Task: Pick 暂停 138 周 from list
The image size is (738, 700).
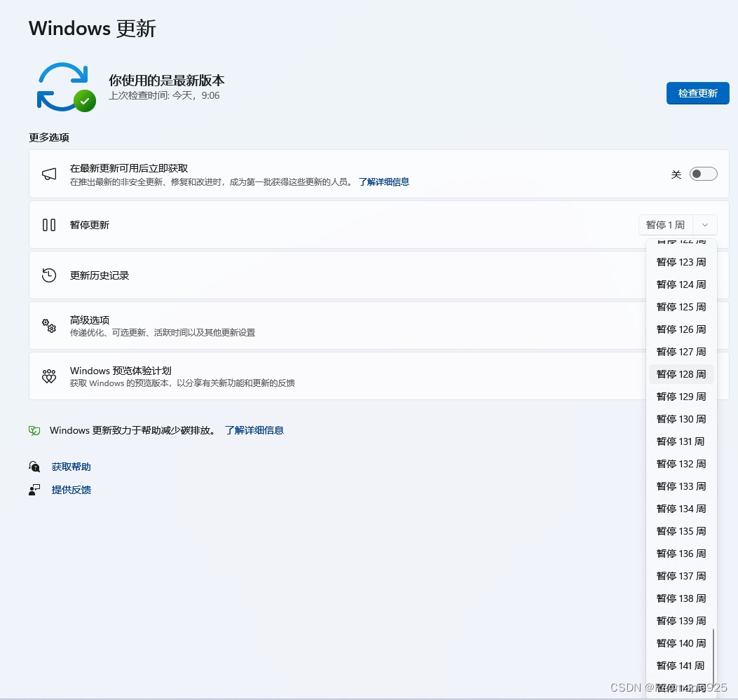Action: 681,598
